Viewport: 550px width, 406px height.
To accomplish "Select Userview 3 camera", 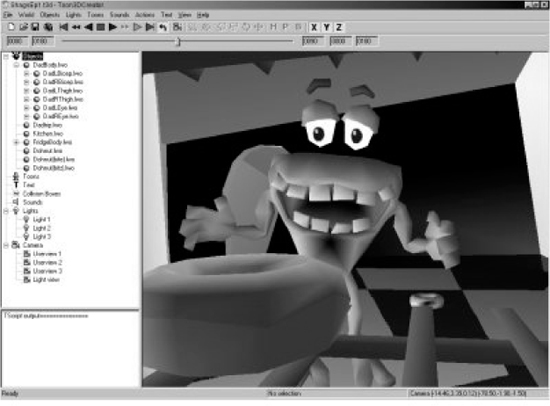I will 47,271.
